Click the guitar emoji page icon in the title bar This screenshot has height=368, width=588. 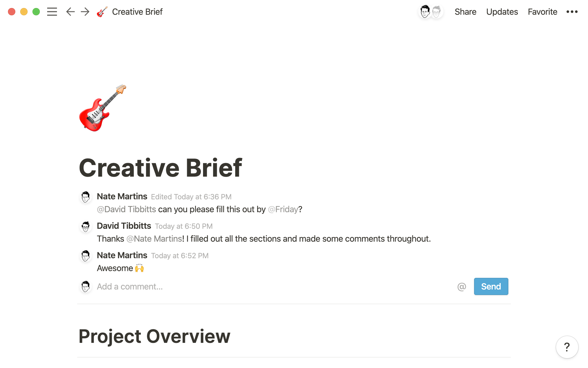click(102, 12)
